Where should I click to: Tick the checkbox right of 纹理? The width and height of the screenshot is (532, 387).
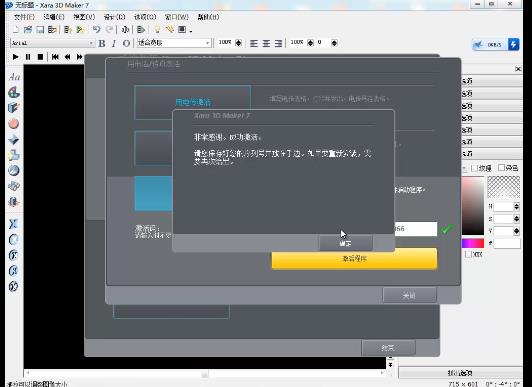(501, 168)
